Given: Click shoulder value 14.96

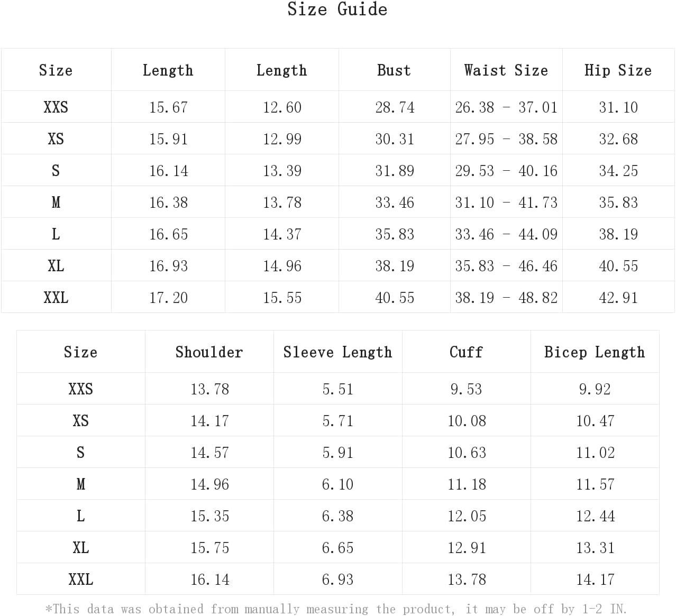Looking at the screenshot, I should pyautogui.click(x=209, y=484).
